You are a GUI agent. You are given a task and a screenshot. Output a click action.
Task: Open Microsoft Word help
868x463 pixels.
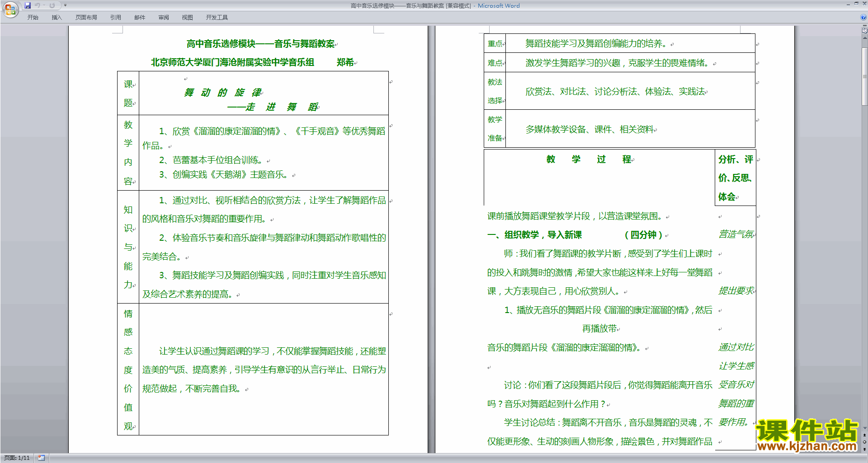point(863,18)
